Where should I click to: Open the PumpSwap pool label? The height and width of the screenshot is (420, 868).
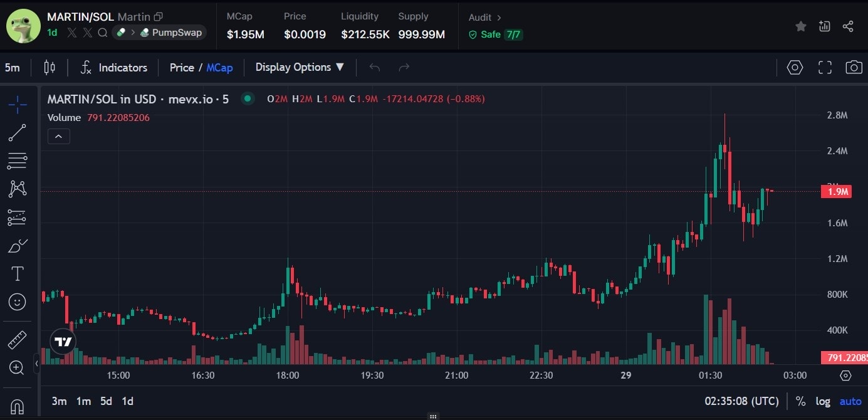pos(172,33)
